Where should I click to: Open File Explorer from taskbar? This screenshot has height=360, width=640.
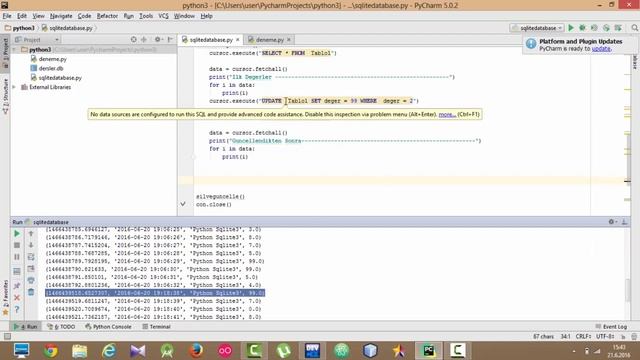click(80, 351)
